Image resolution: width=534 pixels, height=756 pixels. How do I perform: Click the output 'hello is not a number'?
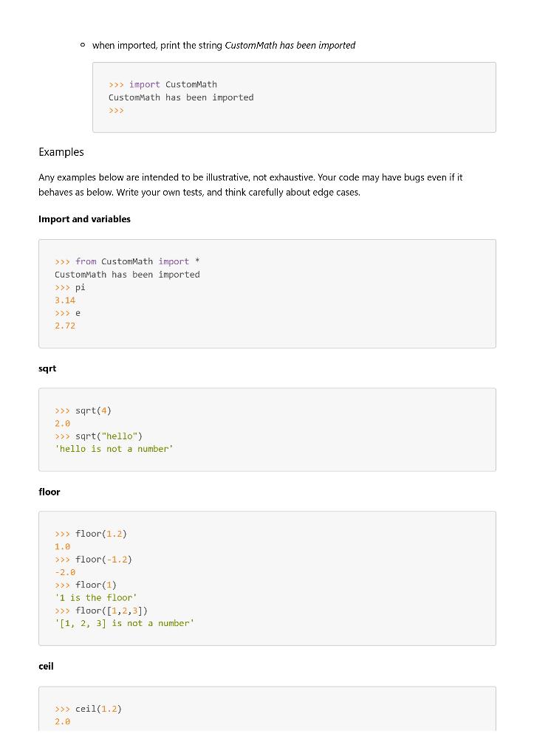(x=114, y=449)
